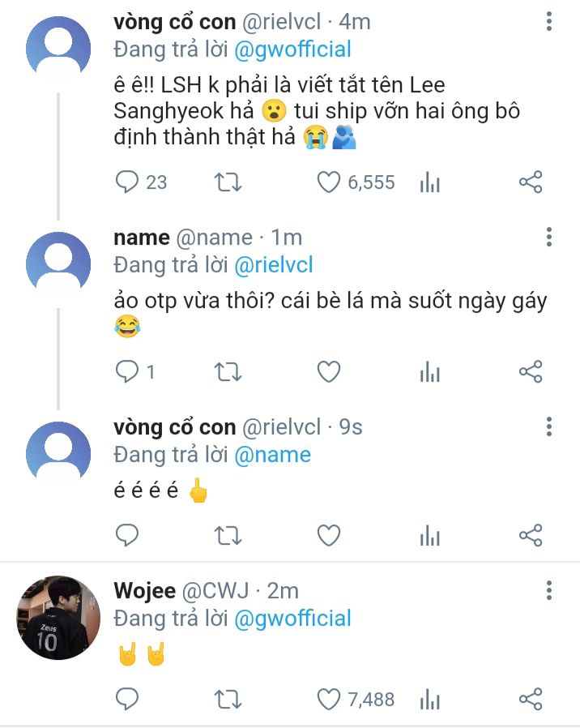Viewport: 580px width, 728px height.
Task: Open more options on the @name tweet
Action: point(549,237)
